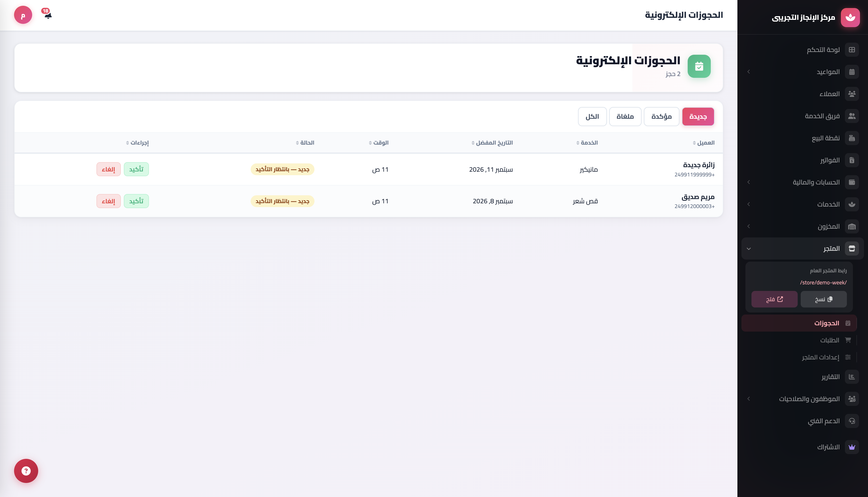Collapse the المتجر submenu chevron
The image size is (868, 497).
tap(748, 248)
